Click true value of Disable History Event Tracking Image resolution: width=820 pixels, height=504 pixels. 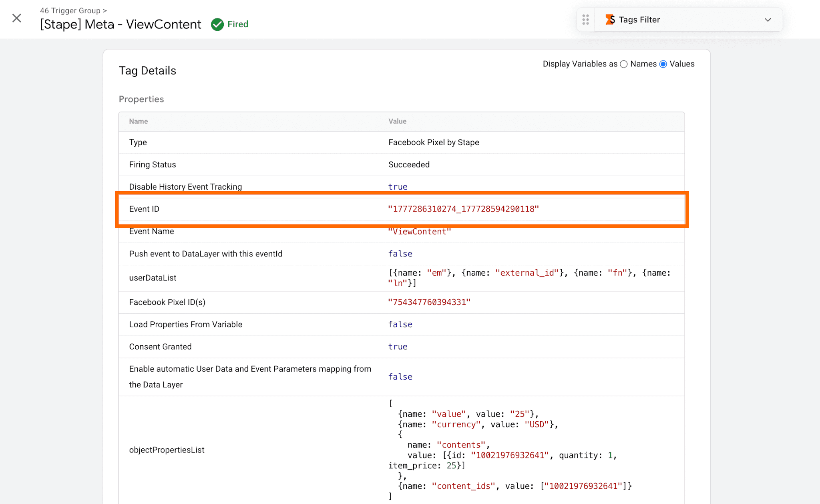tap(398, 187)
